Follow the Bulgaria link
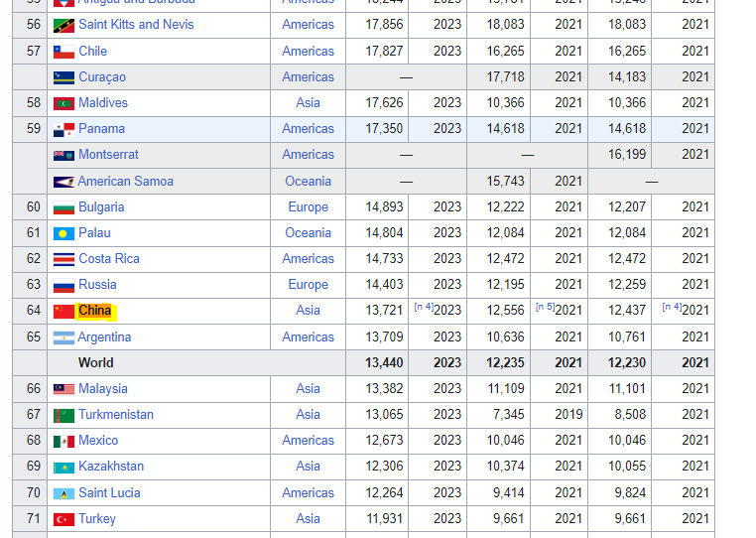This screenshot has width=756, height=538. click(x=101, y=207)
